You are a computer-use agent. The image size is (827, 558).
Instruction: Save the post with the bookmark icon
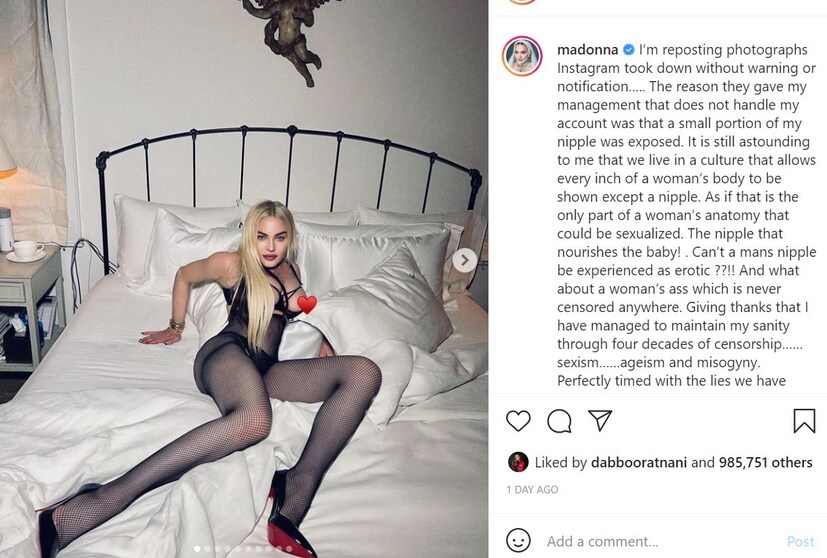tap(804, 421)
